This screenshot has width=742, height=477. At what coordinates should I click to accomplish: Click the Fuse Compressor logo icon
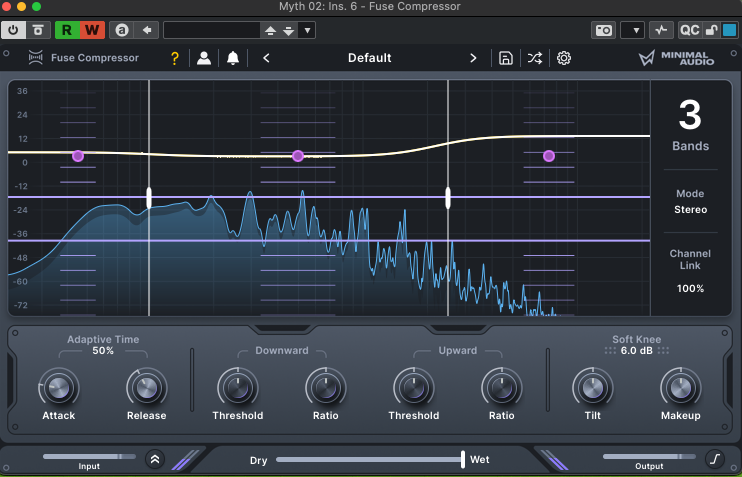click(x=35, y=58)
